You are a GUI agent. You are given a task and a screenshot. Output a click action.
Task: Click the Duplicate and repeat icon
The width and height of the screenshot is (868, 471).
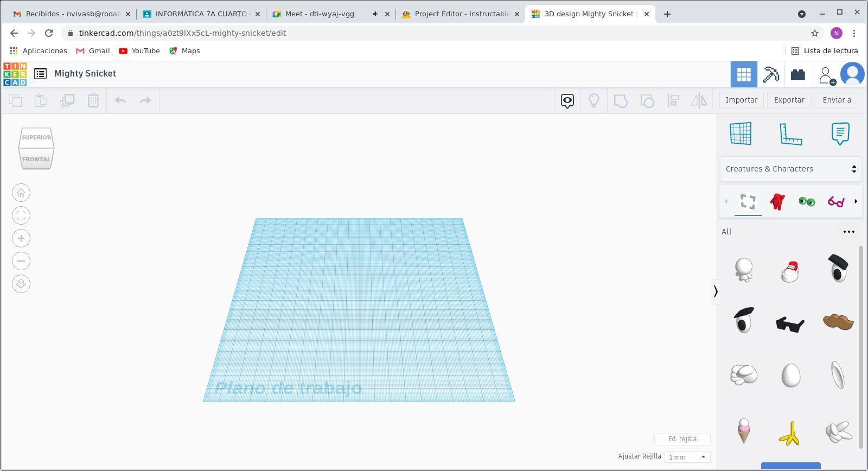67,100
